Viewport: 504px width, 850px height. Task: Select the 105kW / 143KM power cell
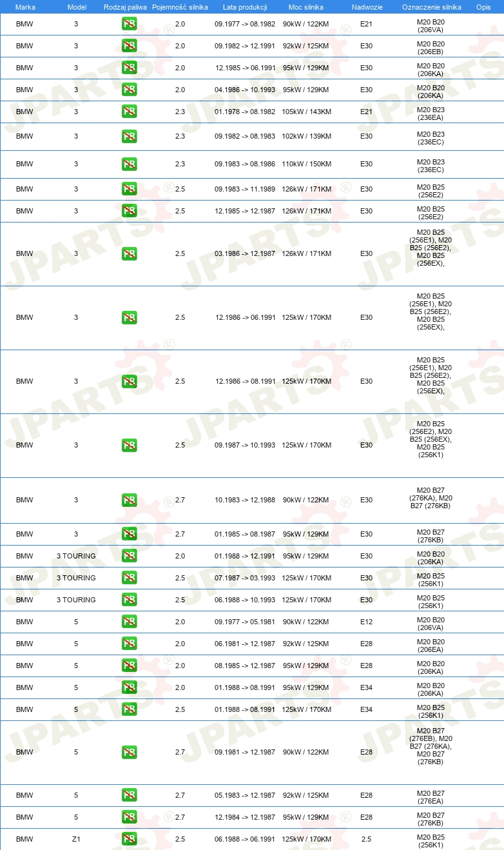[305, 112]
